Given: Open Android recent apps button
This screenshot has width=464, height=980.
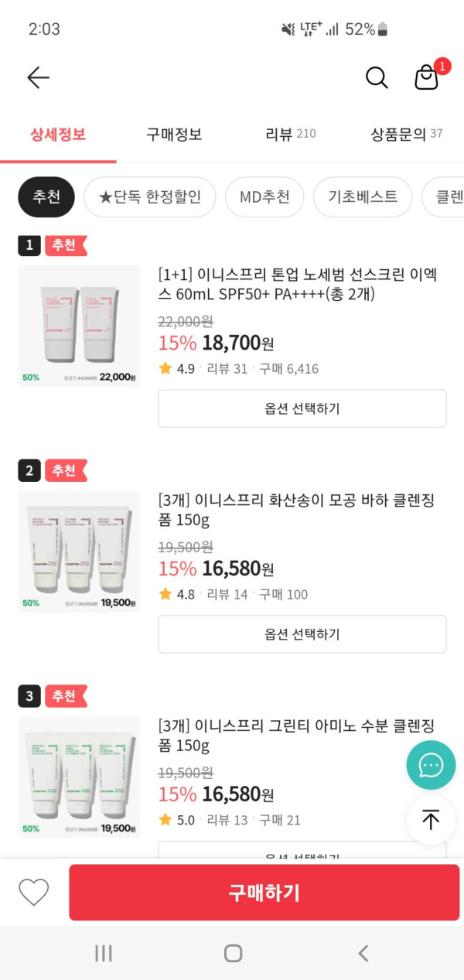Looking at the screenshot, I should (x=104, y=953).
